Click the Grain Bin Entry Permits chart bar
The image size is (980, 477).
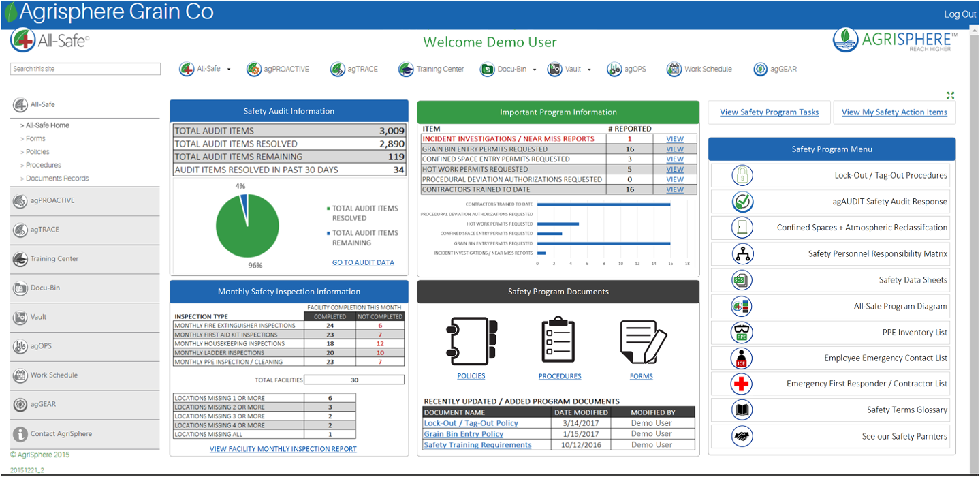pyautogui.click(x=603, y=243)
